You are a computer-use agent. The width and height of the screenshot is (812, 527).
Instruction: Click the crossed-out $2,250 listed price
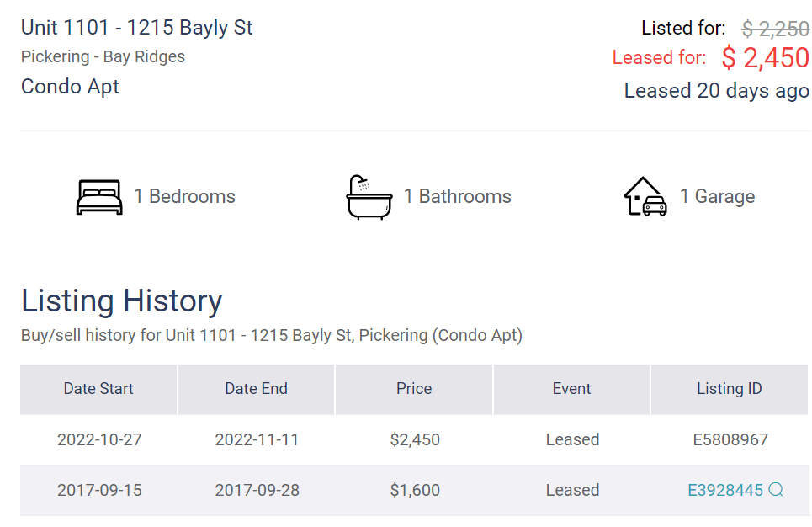(x=775, y=29)
